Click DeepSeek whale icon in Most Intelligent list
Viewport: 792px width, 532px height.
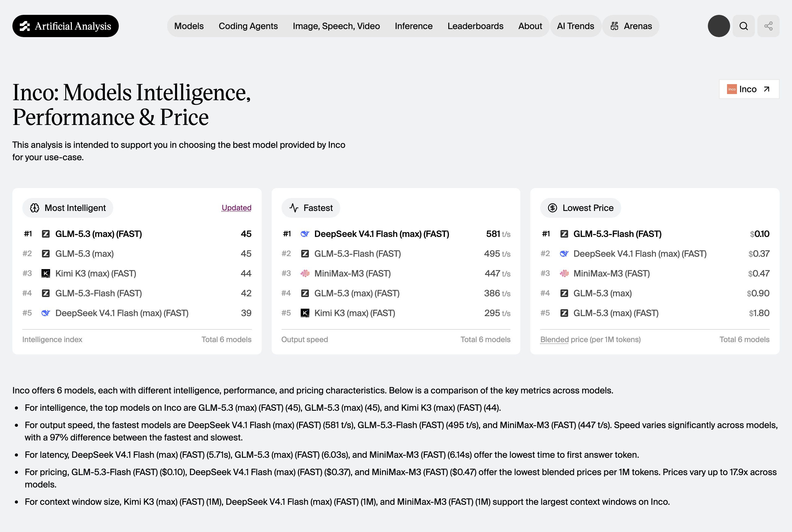45,313
